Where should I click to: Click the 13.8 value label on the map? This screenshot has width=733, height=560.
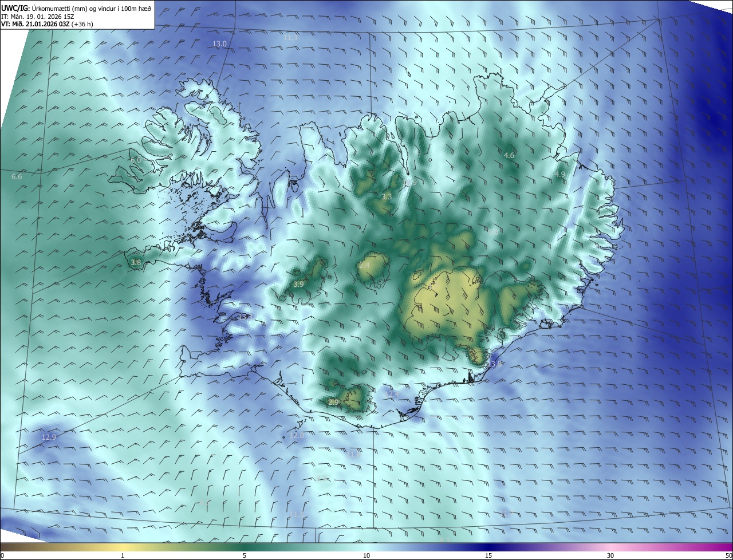pos(495,364)
